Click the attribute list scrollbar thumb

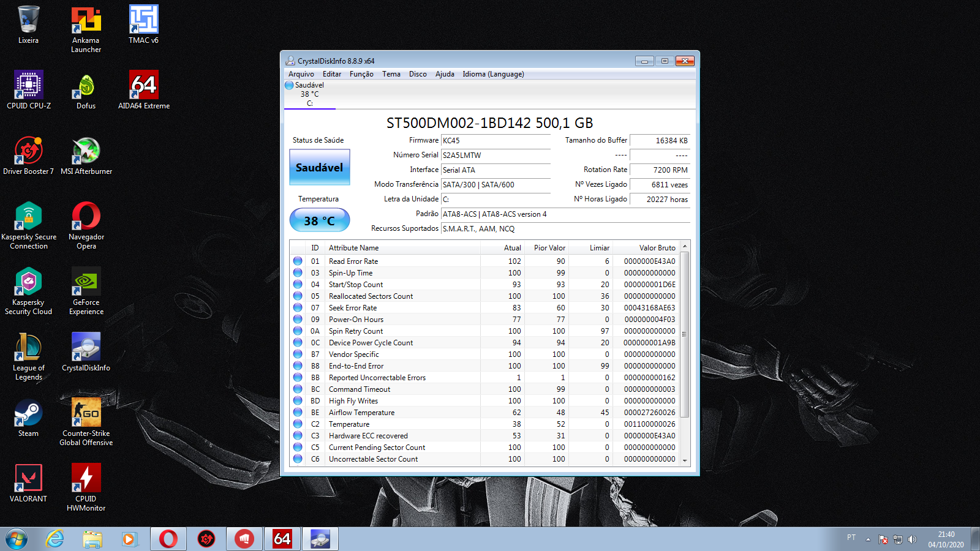tap(685, 334)
